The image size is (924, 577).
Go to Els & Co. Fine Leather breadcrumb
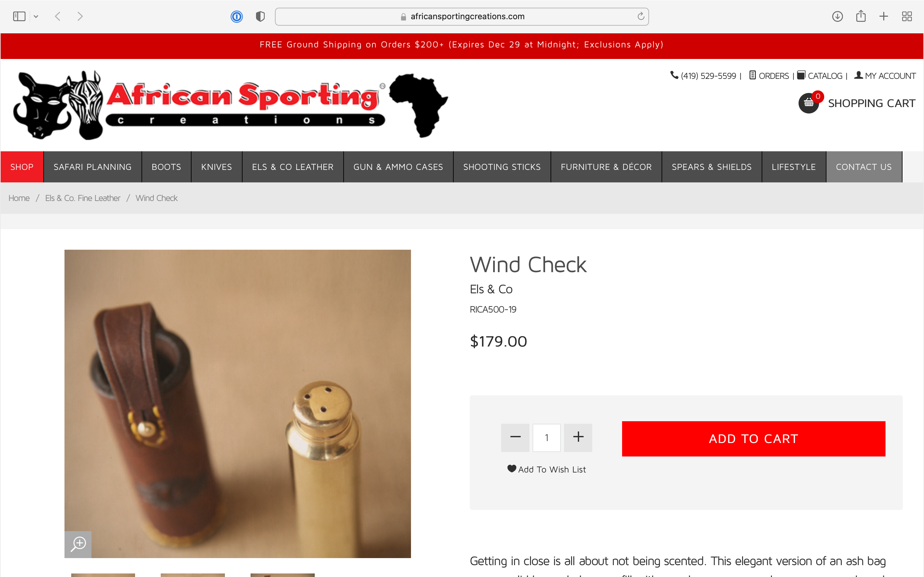tap(82, 198)
